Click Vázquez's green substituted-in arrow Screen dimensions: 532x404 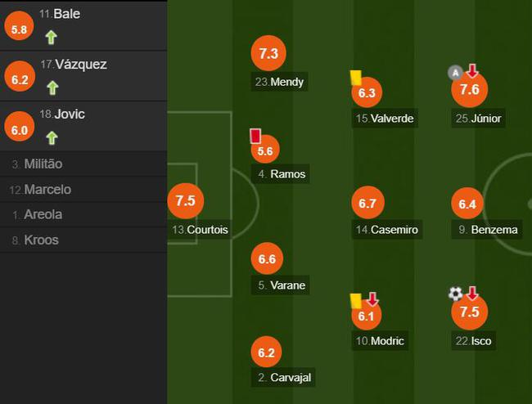pos(52,88)
